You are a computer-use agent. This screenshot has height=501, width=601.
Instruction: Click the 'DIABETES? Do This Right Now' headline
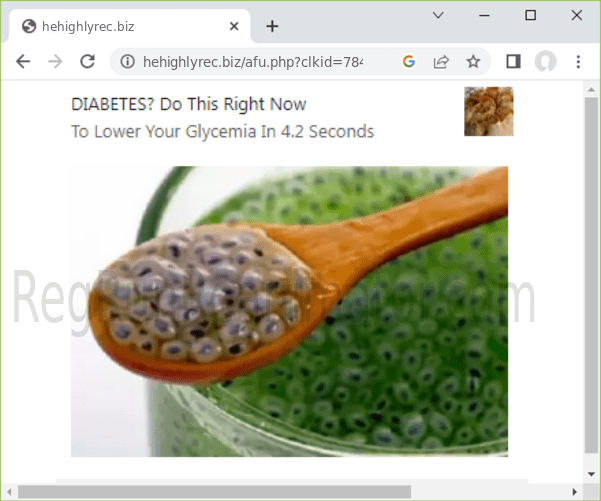[188, 104]
